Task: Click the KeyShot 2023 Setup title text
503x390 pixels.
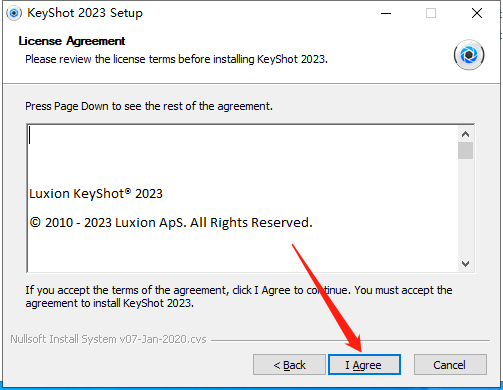Action: click(85, 13)
